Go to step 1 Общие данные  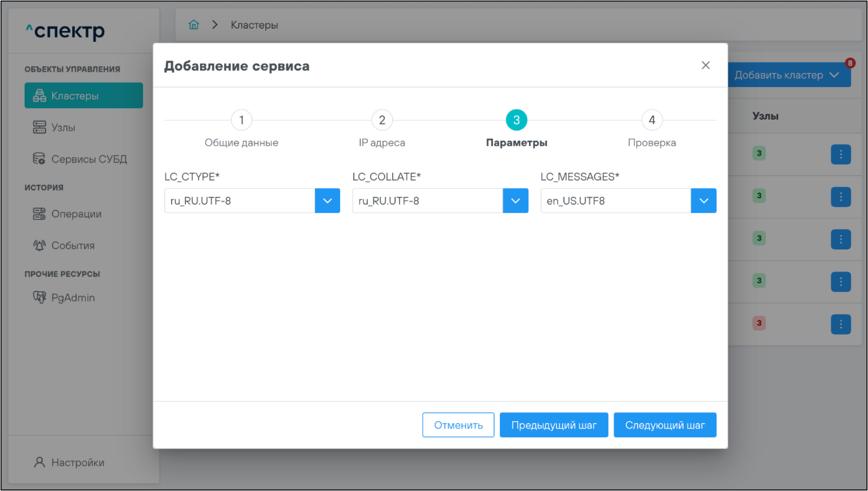(x=241, y=120)
